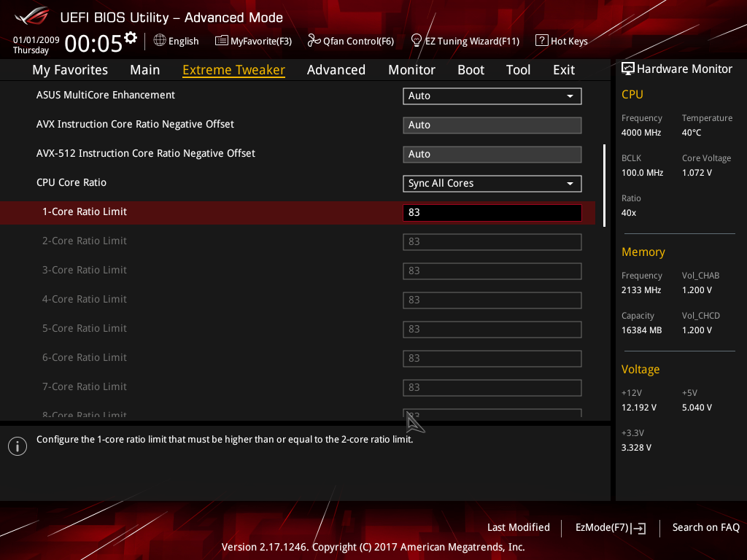
Task: Click the 5-Core Ratio Limit field
Action: [x=492, y=330]
